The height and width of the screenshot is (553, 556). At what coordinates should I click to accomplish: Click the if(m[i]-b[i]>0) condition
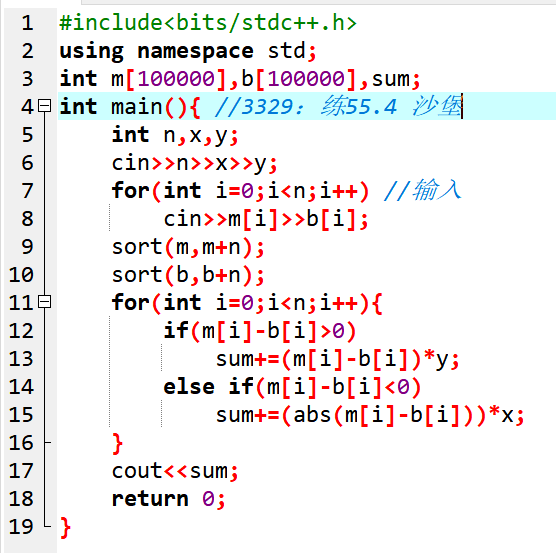click(x=260, y=331)
